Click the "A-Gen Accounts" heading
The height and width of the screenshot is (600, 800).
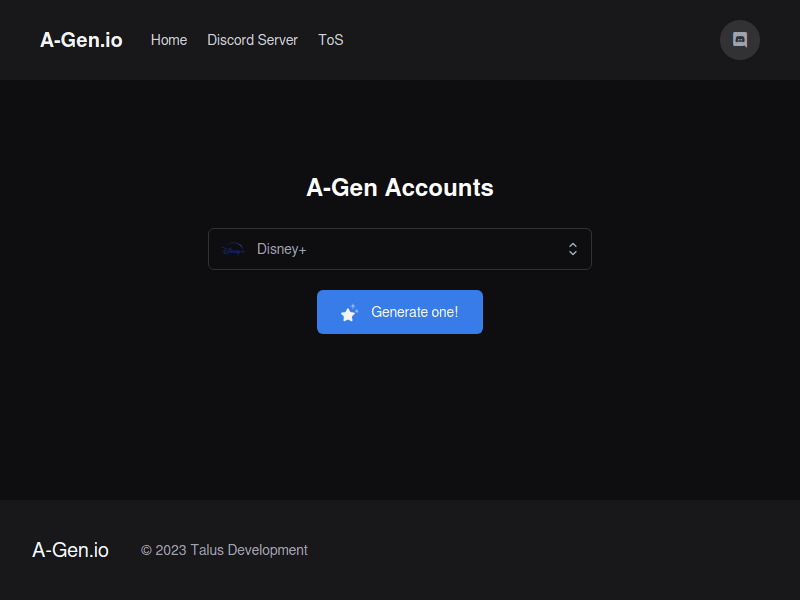[x=400, y=188]
